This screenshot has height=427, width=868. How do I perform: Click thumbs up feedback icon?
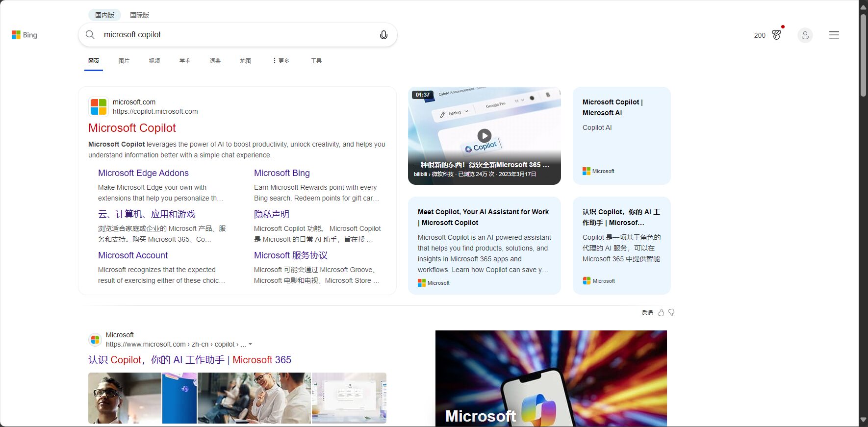click(661, 312)
